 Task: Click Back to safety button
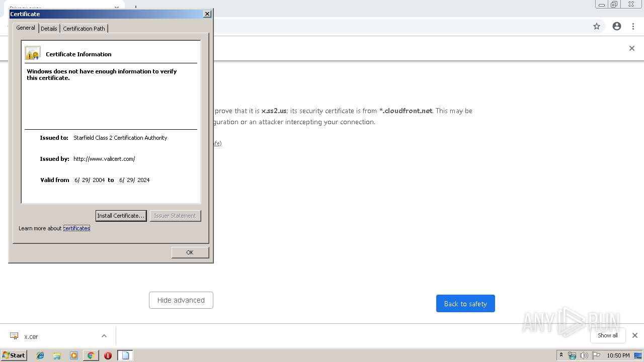click(465, 304)
